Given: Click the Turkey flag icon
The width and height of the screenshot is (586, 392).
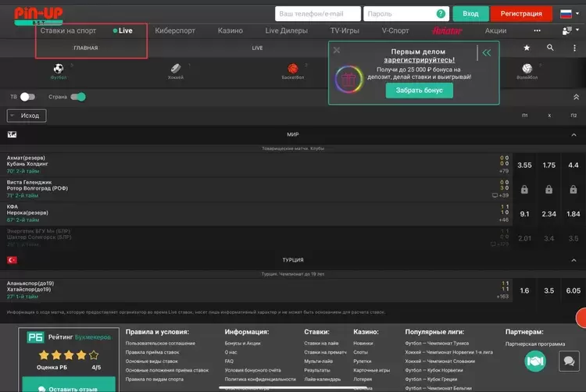Looking at the screenshot, I should pyautogui.click(x=12, y=260).
